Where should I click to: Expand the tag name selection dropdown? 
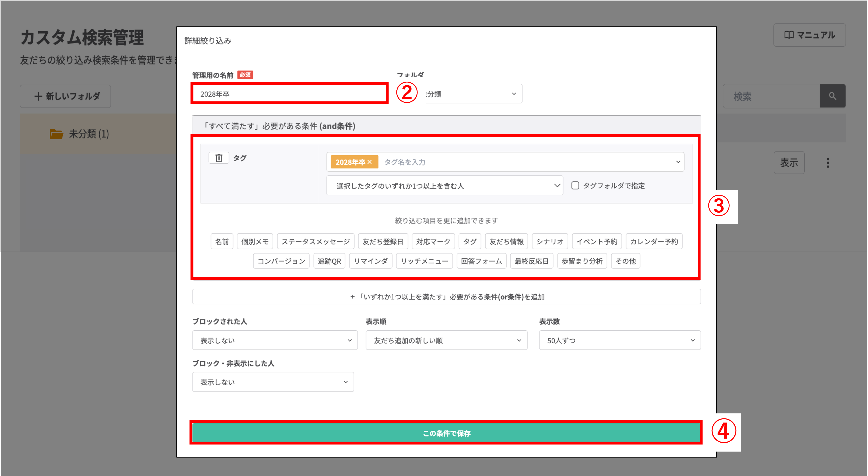pyautogui.click(x=678, y=162)
